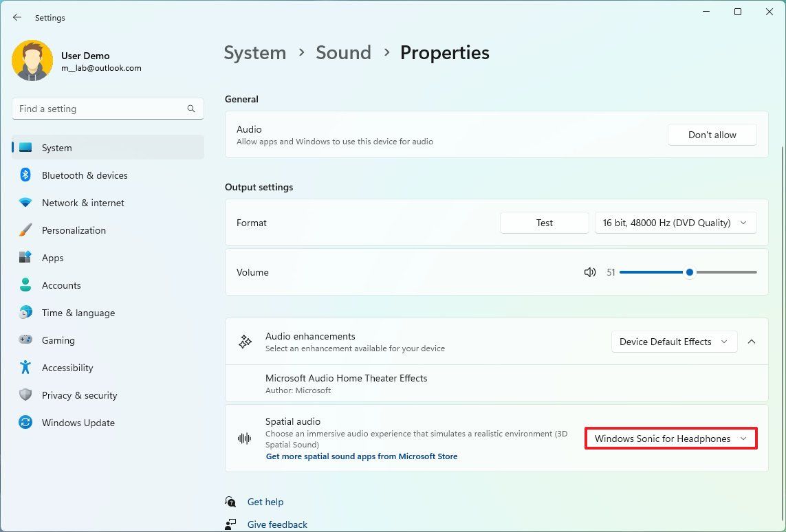Go to Accessibility settings
This screenshot has width=786, height=532.
(67, 368)
